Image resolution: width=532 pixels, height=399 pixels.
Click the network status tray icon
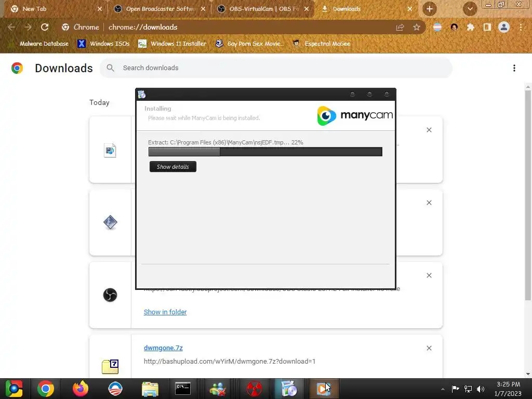(468, 389)
